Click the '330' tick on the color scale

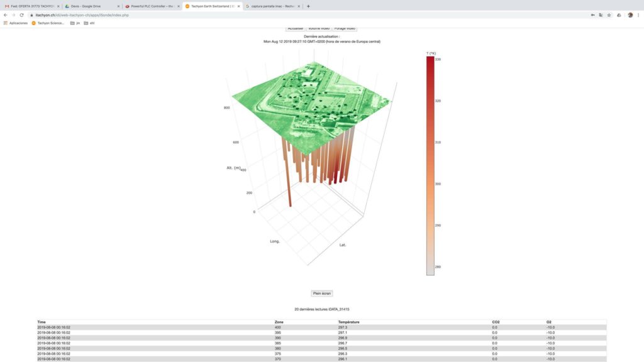coord(438,60)
